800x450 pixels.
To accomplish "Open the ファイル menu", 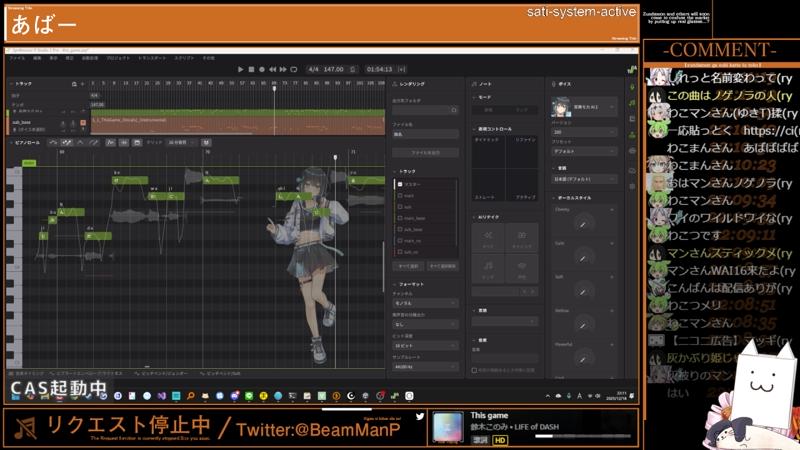I will coord(17,58).
